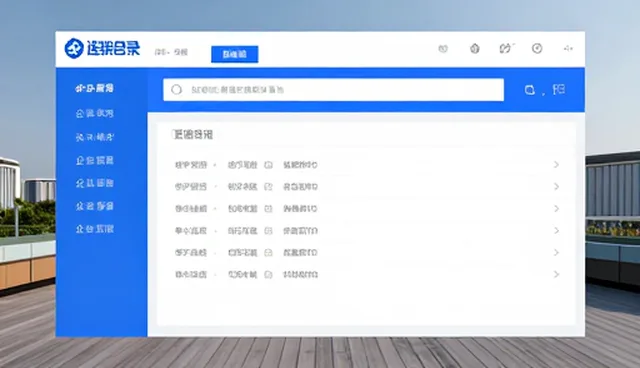
Task: Click the gray breadcrumb text beside the logo
Action: pyautogui.click(x=171, y=52)
